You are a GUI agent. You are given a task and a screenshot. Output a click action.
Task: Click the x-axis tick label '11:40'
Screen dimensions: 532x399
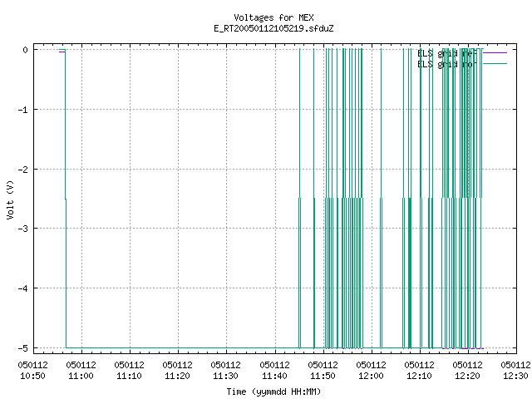point(274,376)
